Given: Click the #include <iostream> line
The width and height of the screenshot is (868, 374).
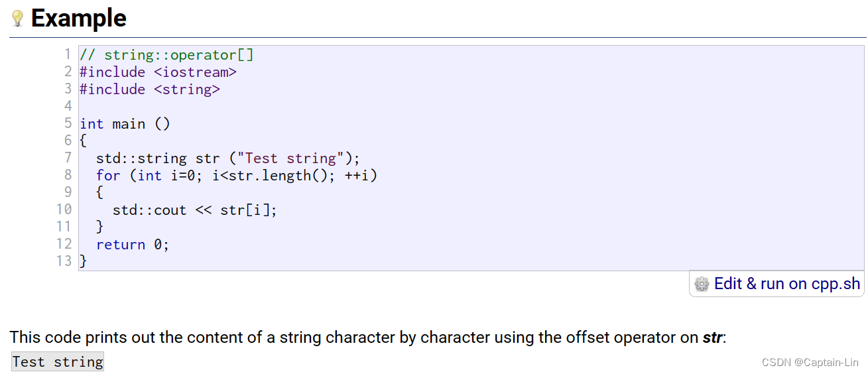Looking at the screenshot, I should click(x=158, y=72).
